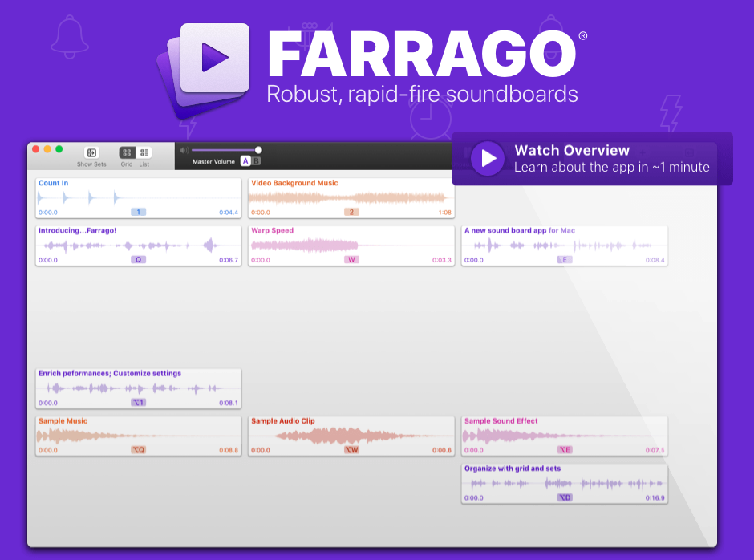The height and width of the screenshot is (560, 754).
Task: Trigger the Video Background Music tile
Action: [351, 197]
